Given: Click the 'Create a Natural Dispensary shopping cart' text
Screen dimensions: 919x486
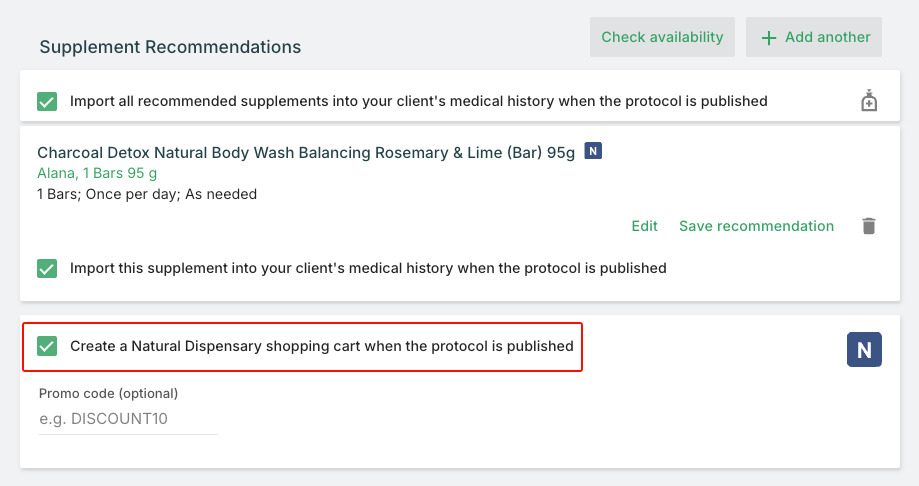Looking at the screenshot, I should click(321, 346).
